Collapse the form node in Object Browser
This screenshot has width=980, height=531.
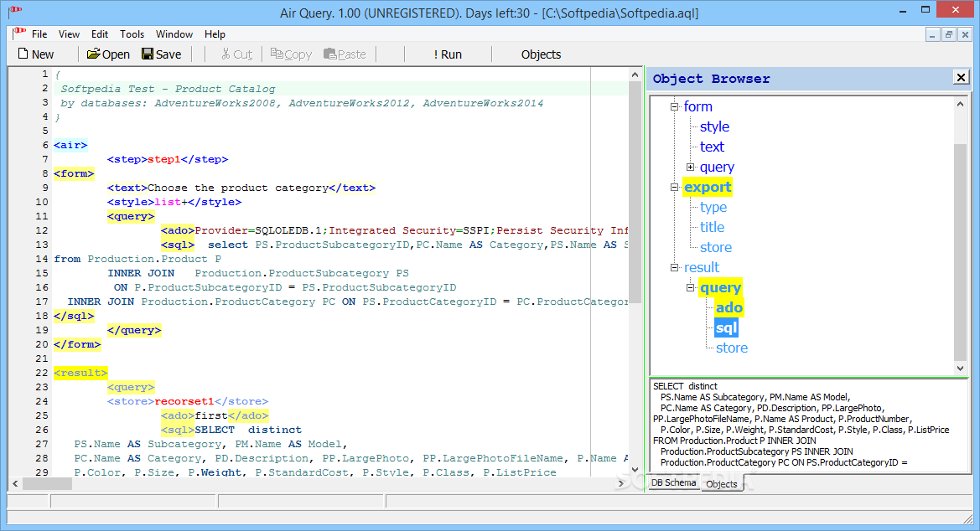click(x=674, y=107)
